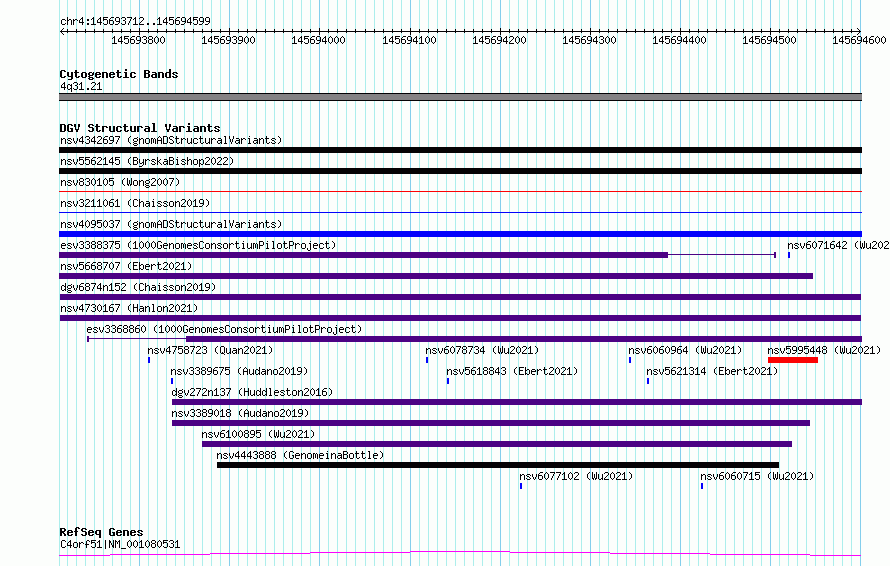890x566 pixels.
Task: Click the nsv6071642 variant label
Action: pos(838,245)
